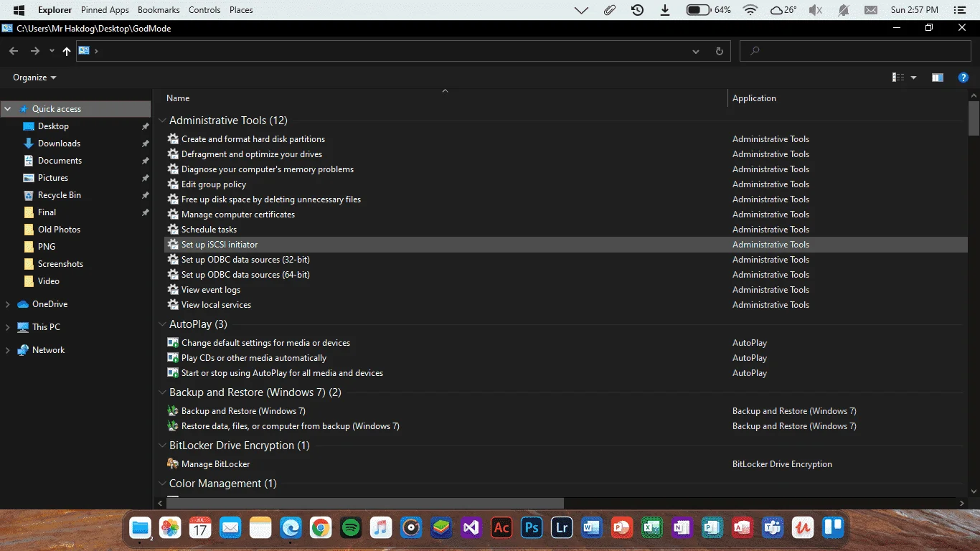Open the Calendar app in the dock
This screenshot has height=551, width=980.
[x=200, y=528]
